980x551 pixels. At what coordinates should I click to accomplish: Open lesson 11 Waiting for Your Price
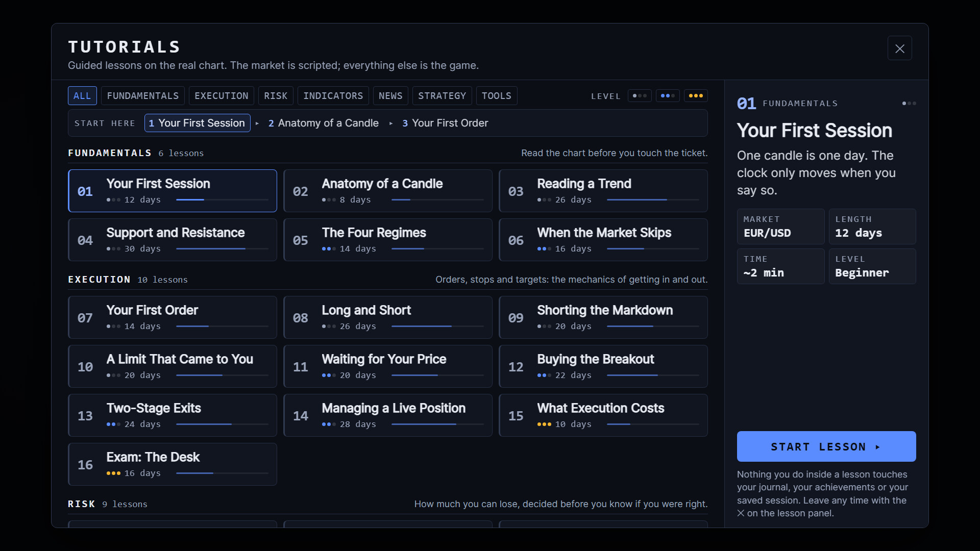pos(388,366)
